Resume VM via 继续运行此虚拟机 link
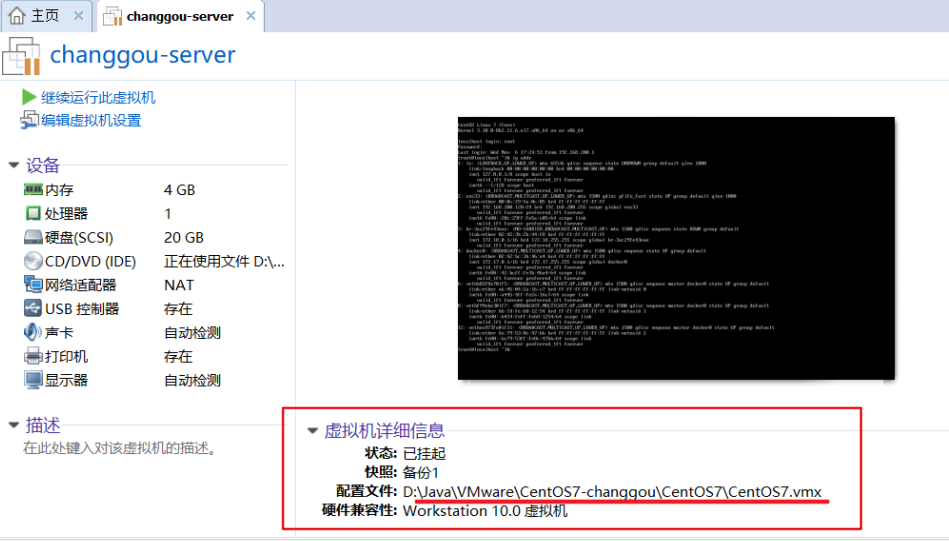This screenshot has height=541, width=949. (x=98, y=97)
